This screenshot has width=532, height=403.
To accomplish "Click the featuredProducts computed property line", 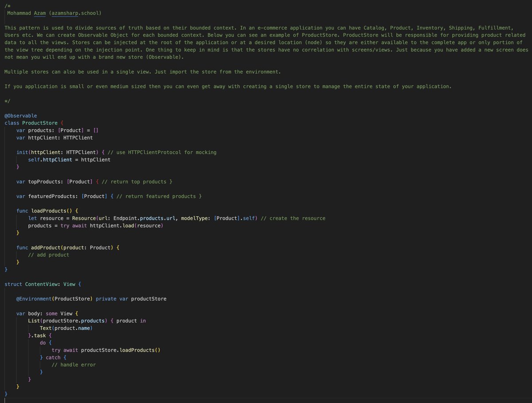I will (109, 196).
